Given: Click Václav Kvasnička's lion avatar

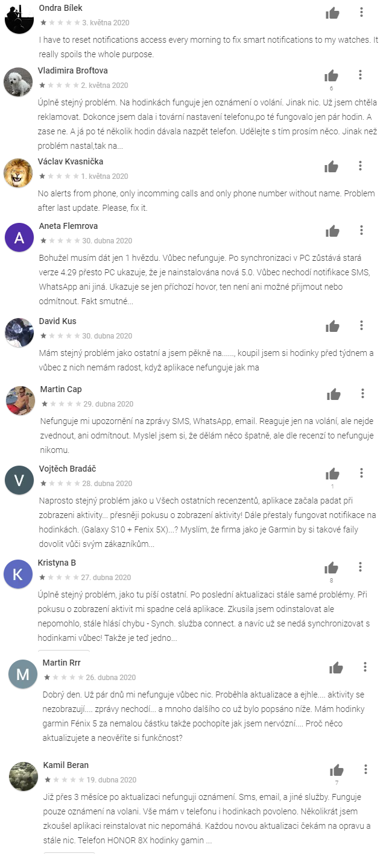Looking at the screenshot, I should click(x=18, y=173).
